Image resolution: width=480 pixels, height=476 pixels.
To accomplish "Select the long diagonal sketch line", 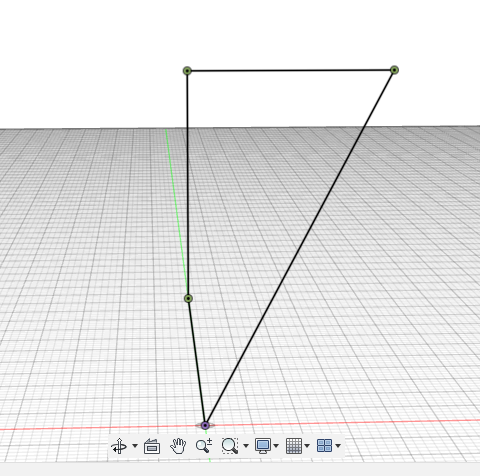I will pos(300,247).
